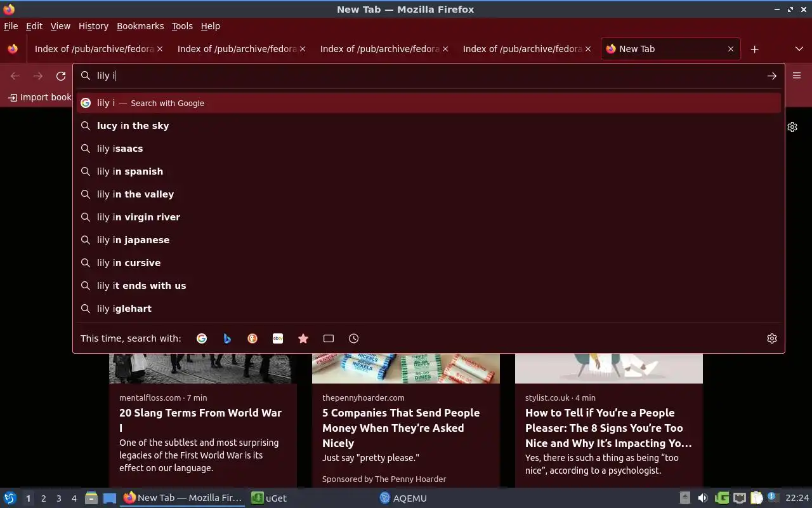
Task: Search this time with Google icon
Action: [202, 338]
